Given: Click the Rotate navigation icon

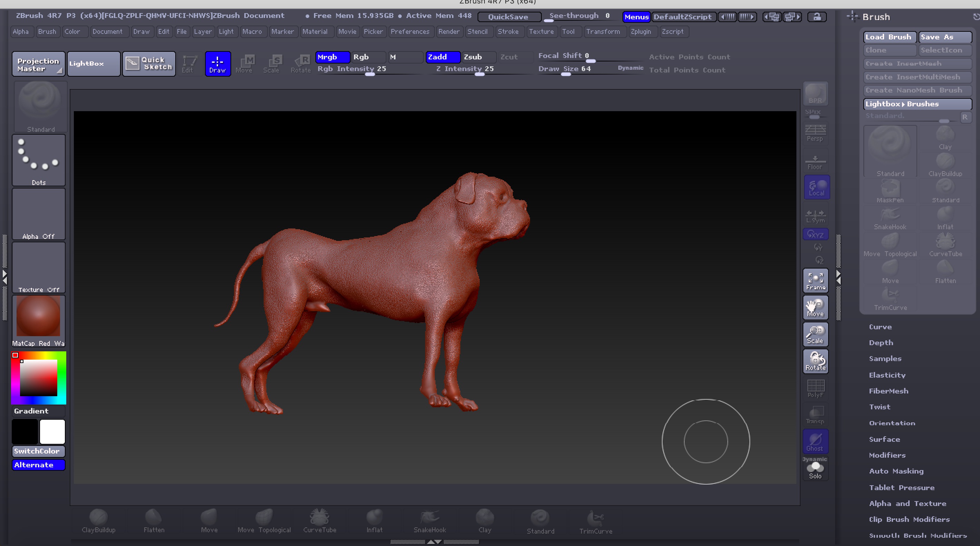Looking at the screenshot, I should 815,361.
